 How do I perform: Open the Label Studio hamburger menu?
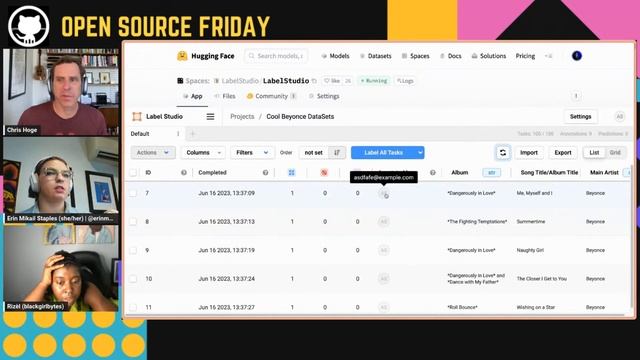pyautogui.click(x=210, y=117)
